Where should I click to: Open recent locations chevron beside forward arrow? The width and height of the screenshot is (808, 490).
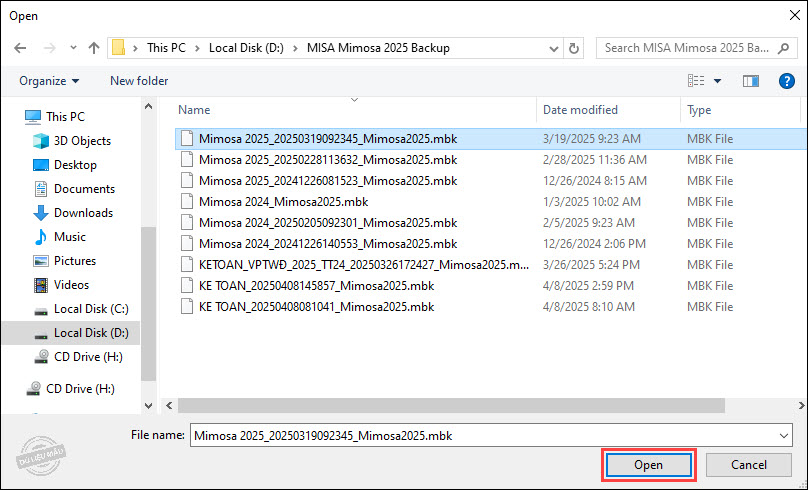73,48
